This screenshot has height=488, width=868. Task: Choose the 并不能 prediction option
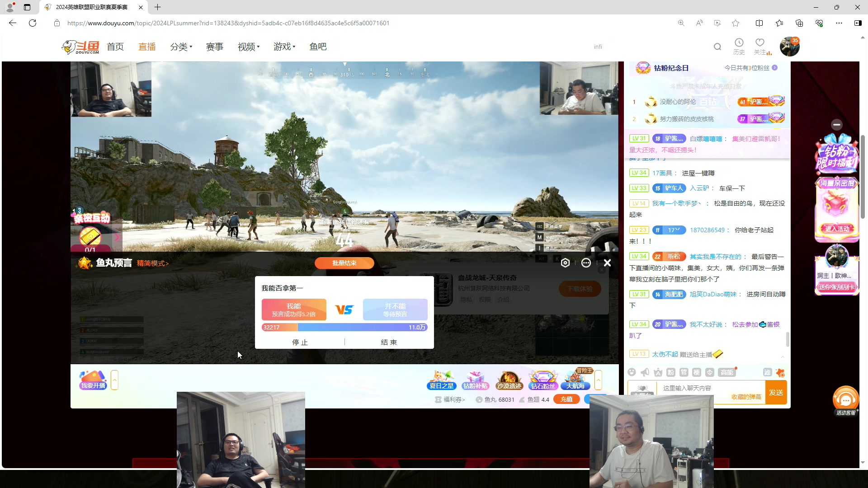coord(395,310)
